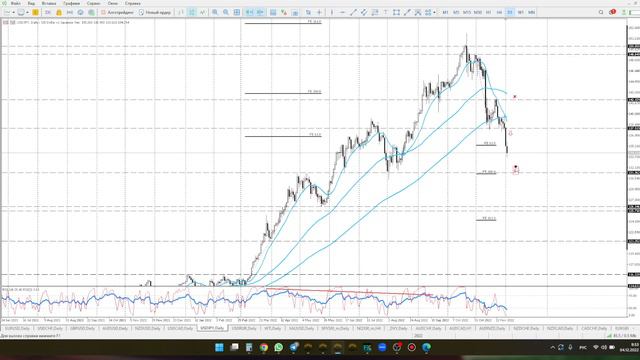640x360 pixels.
Task: Switch timeframe to H4
Action: coord(499,12)
